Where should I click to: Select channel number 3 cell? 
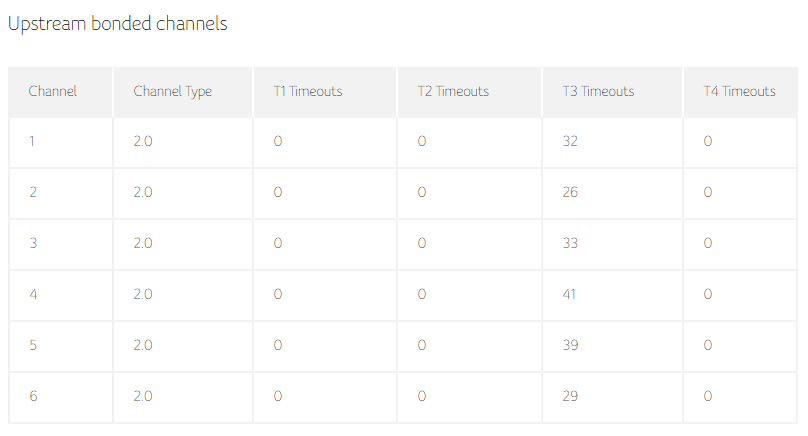click(33, 243)
